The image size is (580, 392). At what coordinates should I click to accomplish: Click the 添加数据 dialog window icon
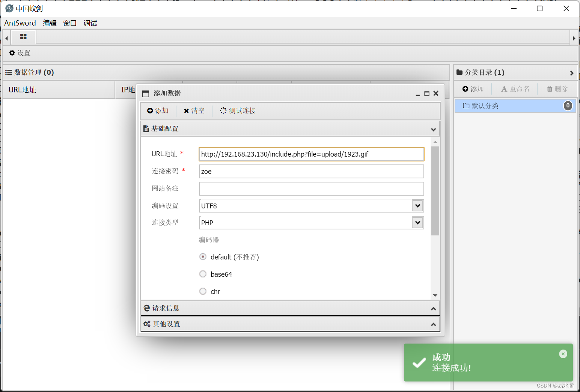(x=146, y=93)
